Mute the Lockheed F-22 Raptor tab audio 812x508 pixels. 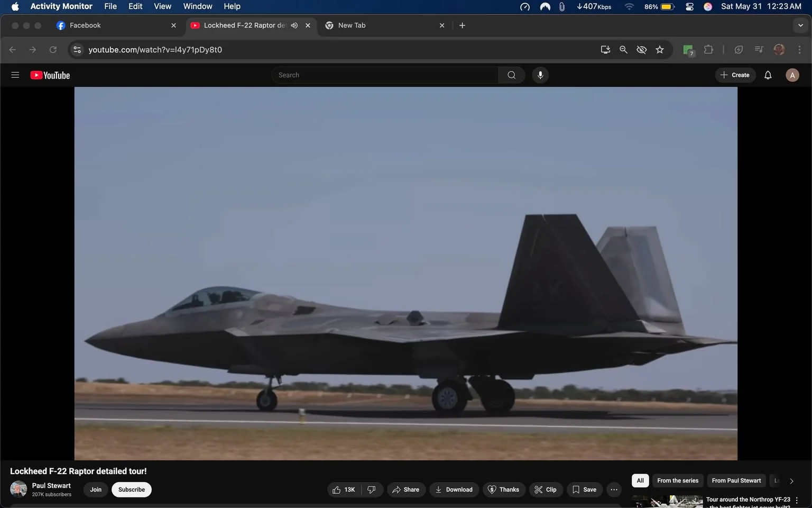[x=294, y=25]
